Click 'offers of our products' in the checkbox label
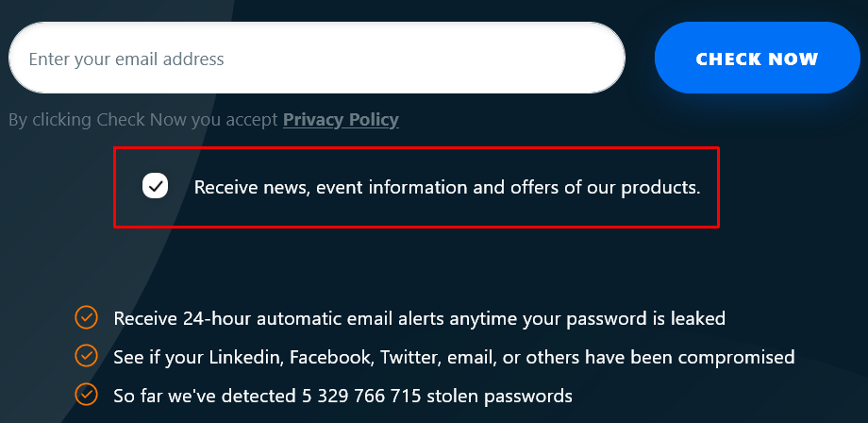This screenshot has width=868, height=423. click(x=606, y=187)
